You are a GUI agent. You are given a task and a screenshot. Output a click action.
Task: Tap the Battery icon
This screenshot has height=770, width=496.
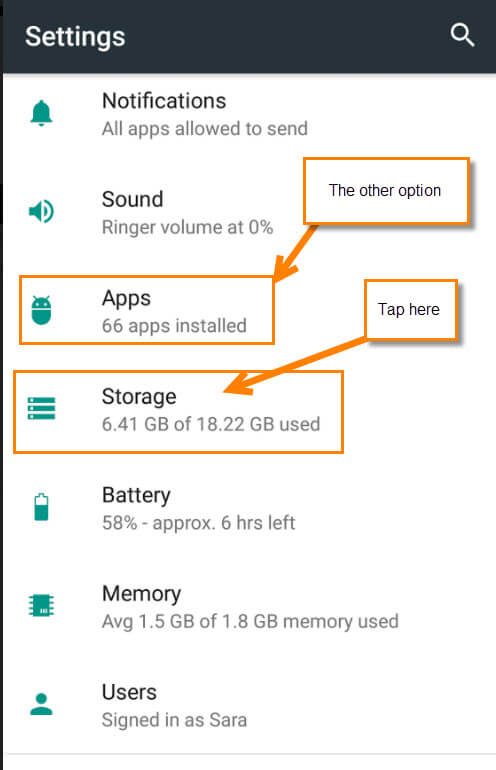pyautogui.click(x=41, y=507)
